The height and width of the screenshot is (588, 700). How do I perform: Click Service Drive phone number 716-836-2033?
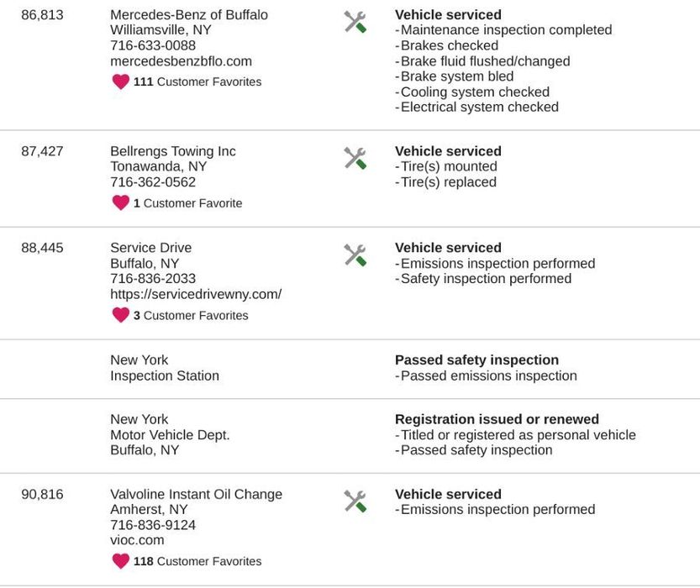click(x=153, y=279)
